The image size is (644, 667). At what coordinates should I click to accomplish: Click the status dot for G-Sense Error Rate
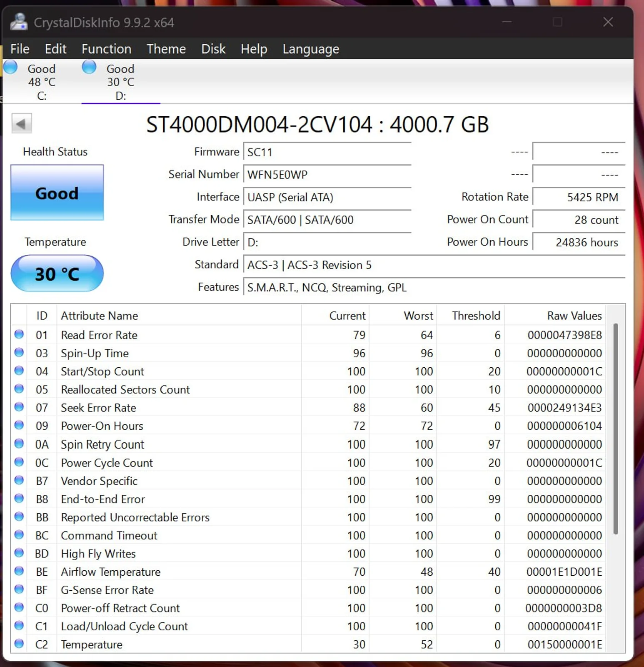[x=19, y=589]
